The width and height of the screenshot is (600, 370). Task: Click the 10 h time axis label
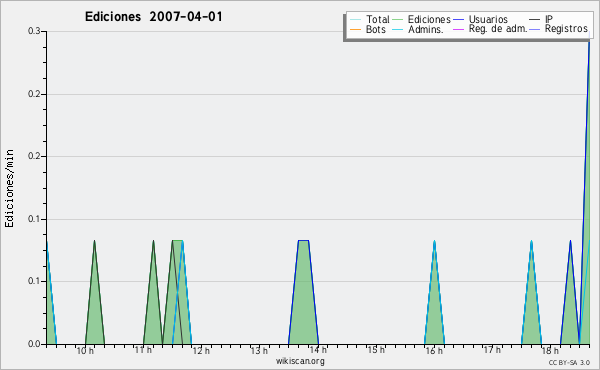click(85, 351)
